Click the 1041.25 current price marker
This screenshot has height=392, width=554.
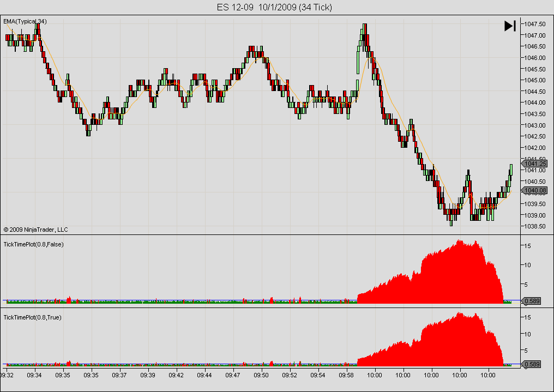pos(534,164)
